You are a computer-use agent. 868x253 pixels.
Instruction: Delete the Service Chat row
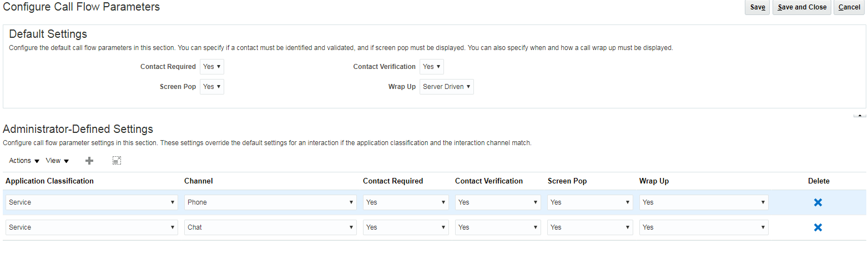[x=817, y=227]
